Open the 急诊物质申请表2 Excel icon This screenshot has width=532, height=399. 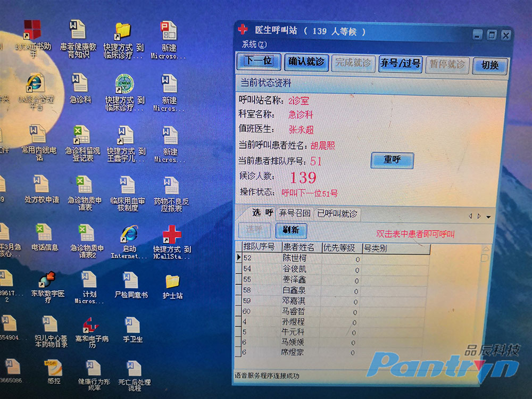[87, 242]
